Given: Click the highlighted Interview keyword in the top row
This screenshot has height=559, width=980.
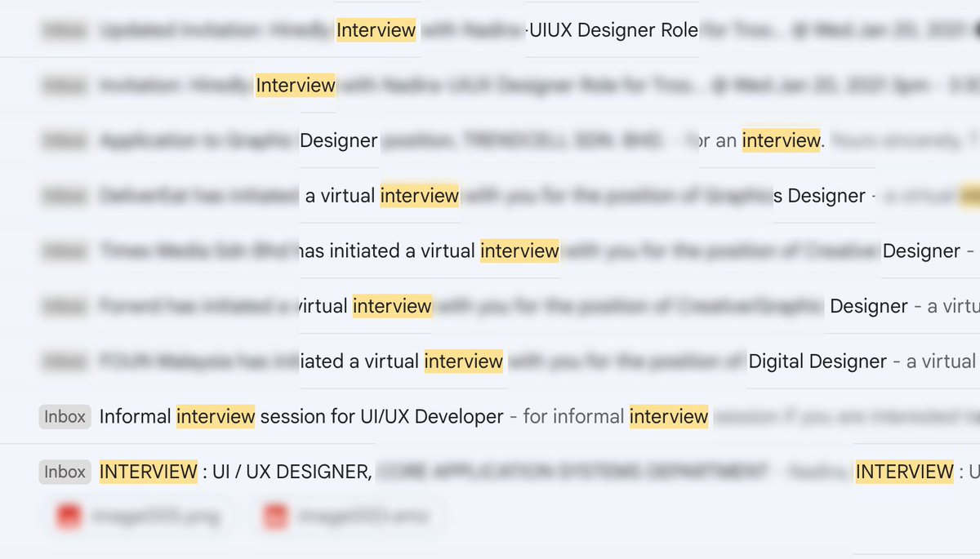Looking at the screenshot, I should click(x=376, y=29).
